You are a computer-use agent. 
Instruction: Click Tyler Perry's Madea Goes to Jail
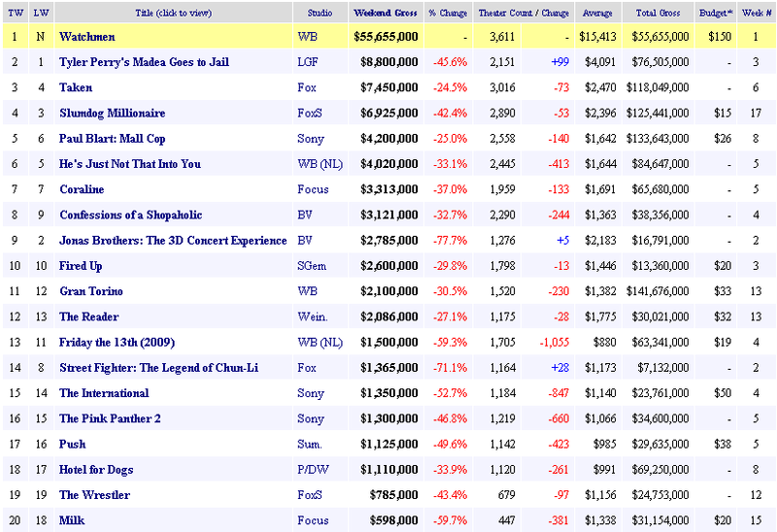(144, 62)
